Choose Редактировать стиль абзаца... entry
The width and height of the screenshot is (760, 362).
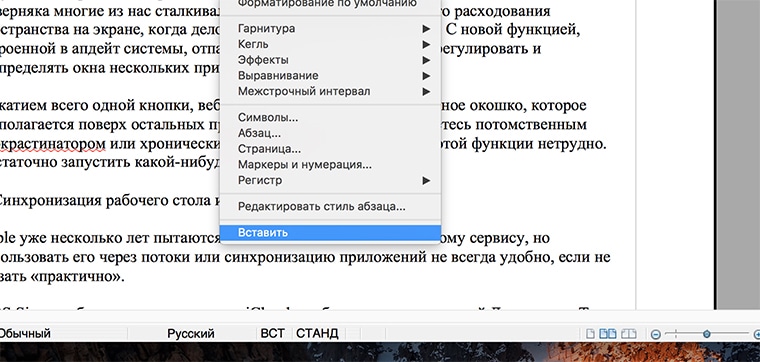[330, 207]
